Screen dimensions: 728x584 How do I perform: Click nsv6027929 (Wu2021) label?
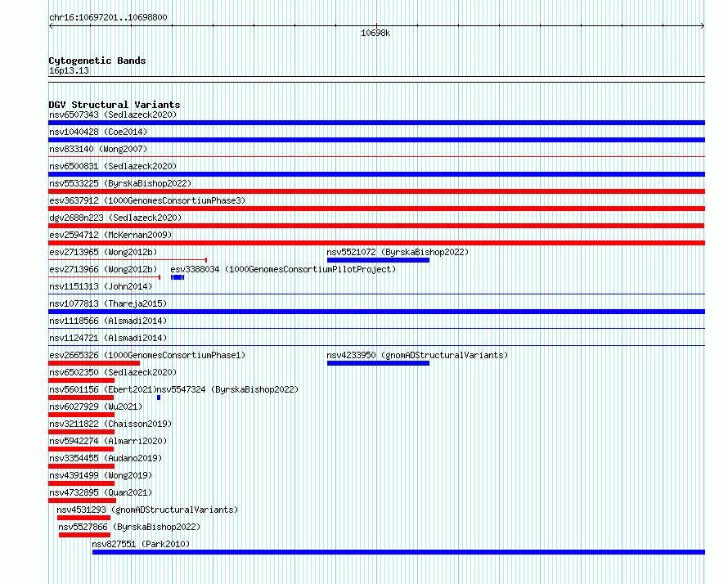coord(96,407)
